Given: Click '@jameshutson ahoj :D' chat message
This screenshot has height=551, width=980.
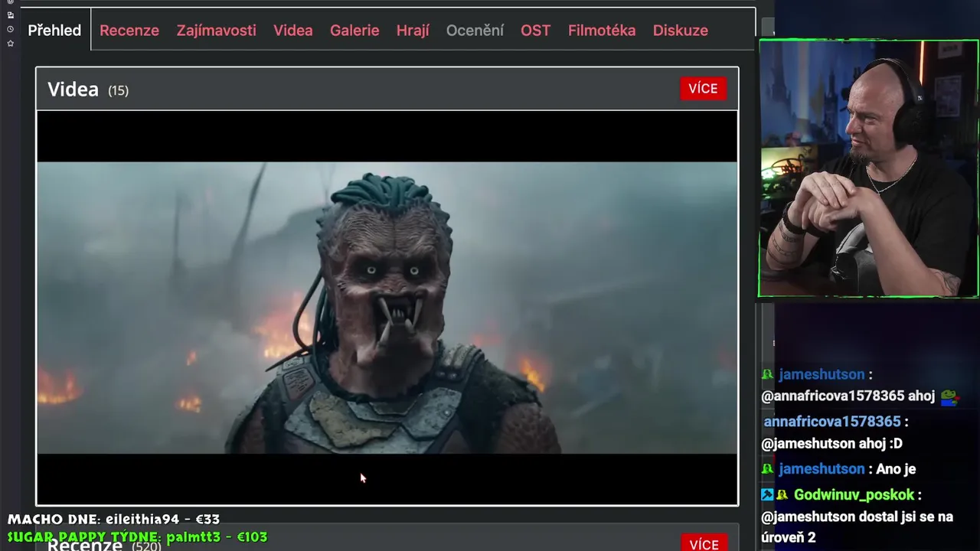Looking at the screenshot, I should point(831,444).
